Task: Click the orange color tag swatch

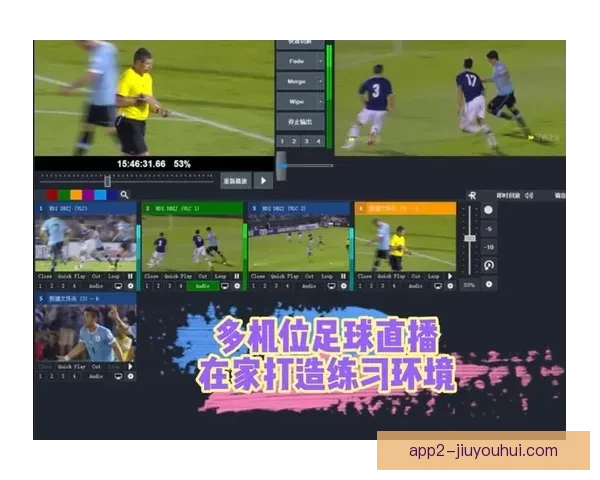Action: pos(75,194)
